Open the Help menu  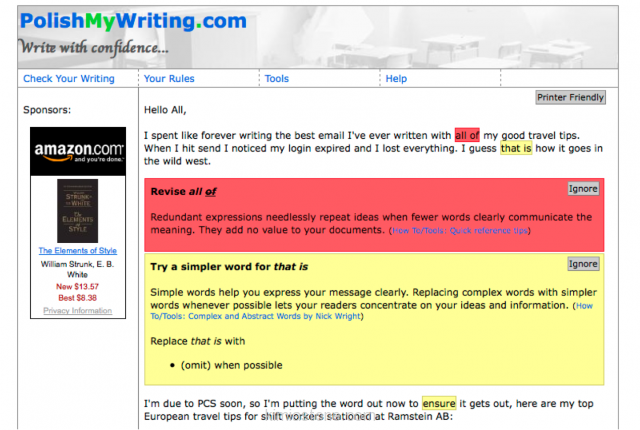[x=396, y=79]
